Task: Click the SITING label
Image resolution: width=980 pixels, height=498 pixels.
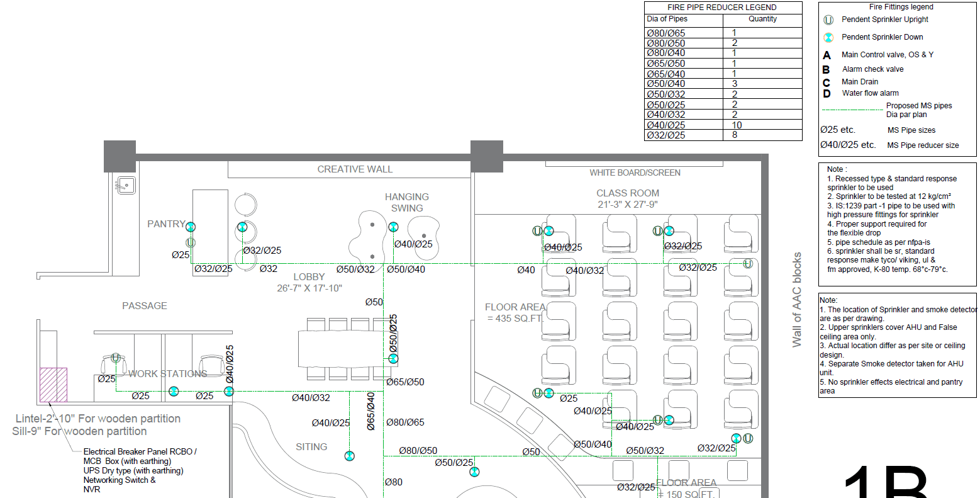Action: click(311, 447)
